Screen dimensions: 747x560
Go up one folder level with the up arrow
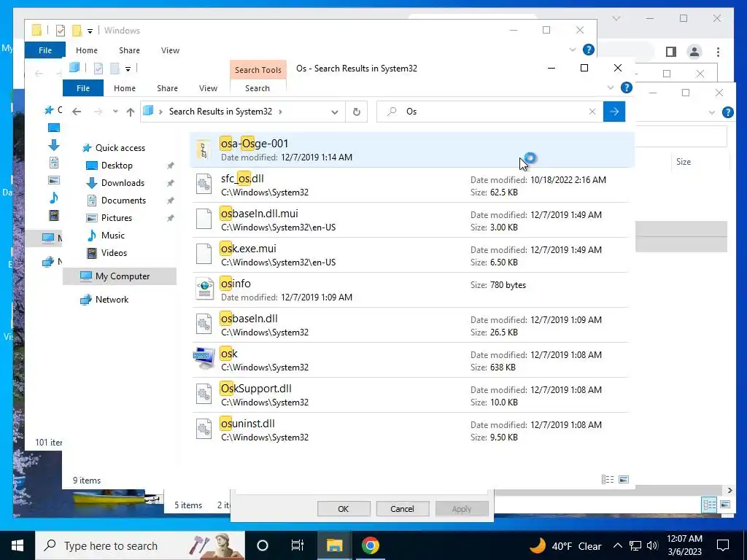(130, 112)
